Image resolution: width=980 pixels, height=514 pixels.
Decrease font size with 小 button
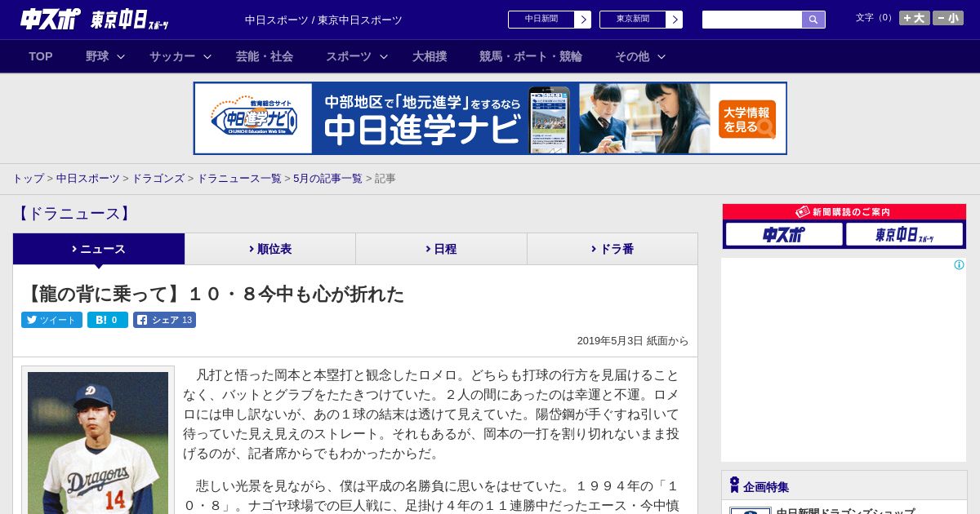[948, 18]
